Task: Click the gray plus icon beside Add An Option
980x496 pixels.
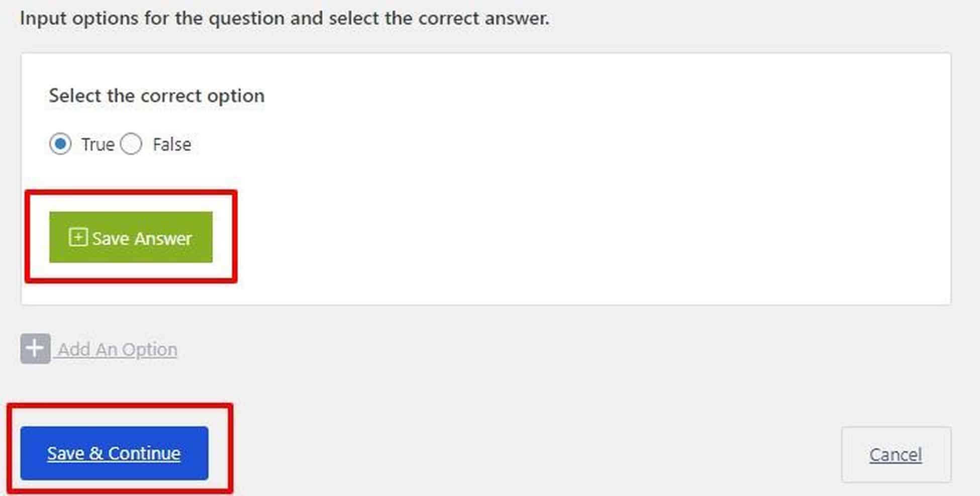Action: click(x=35, y=349)
